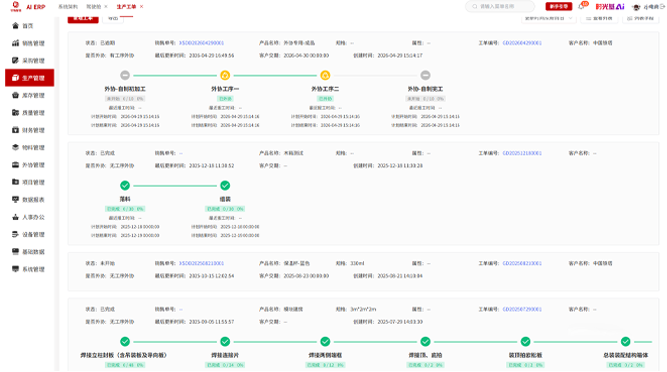Image resolution: width=667 pixels, height=372 pixels.
Task: Open 外协管理 outsourcing management in sidebar
Action: 29,165
